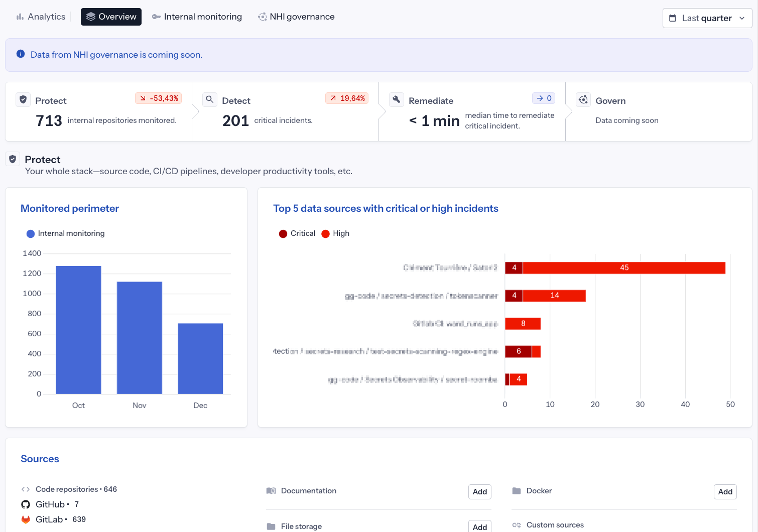Select the GitHub icon under Code repositories
Screen dimensions: 758x532
tap(26, 504)
